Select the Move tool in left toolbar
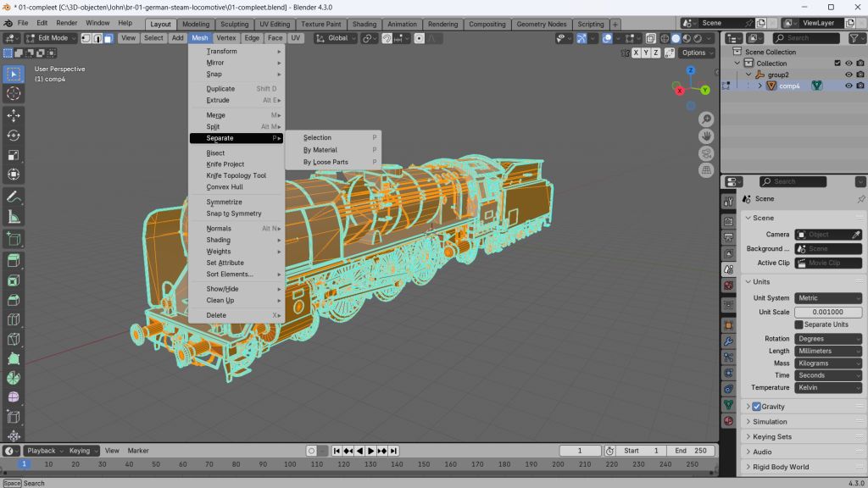 [14, 115]
